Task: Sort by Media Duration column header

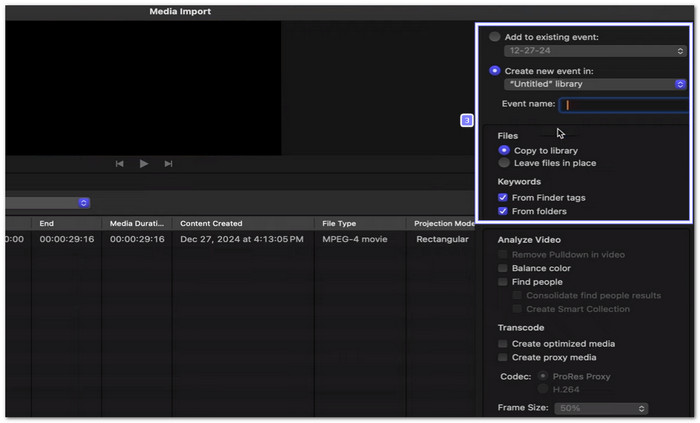Action: click(137, 224)
